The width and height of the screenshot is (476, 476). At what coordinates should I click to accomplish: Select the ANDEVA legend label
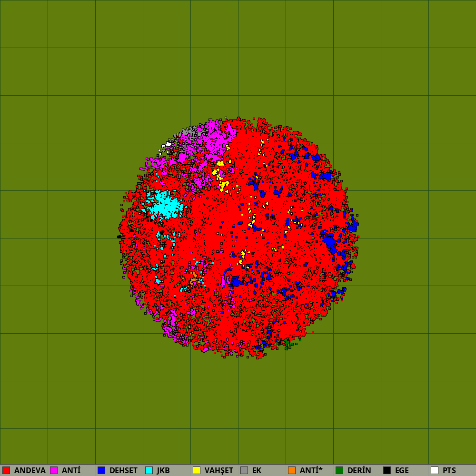(30, 470)
